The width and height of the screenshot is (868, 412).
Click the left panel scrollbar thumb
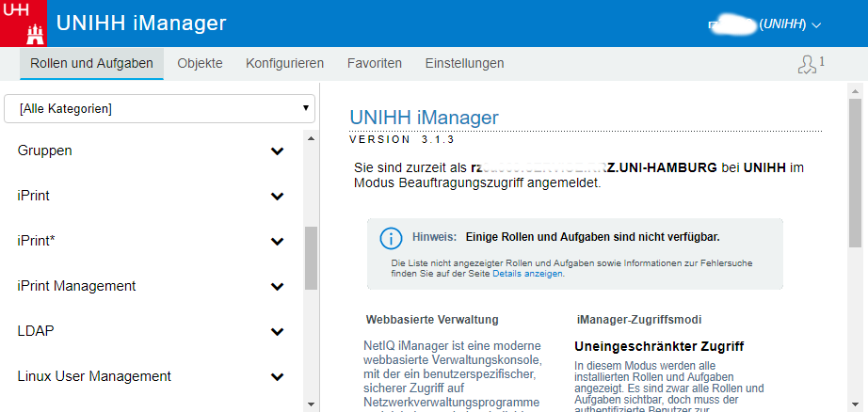[x=311, y=258]
